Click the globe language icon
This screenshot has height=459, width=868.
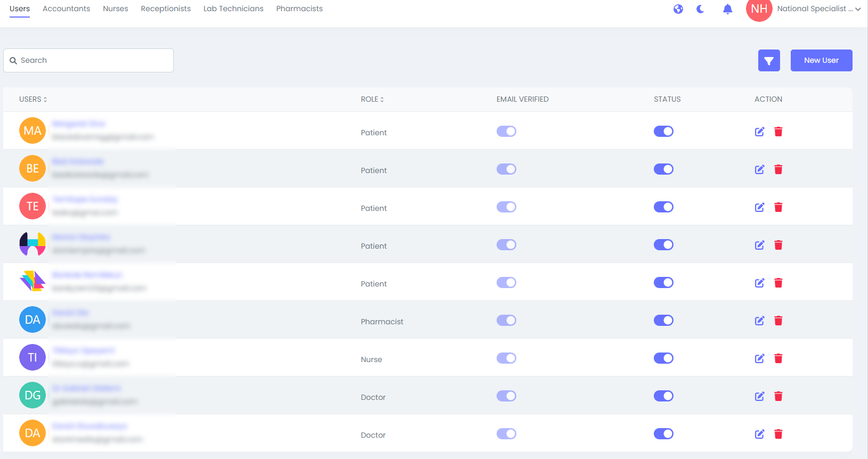(678, 9)
